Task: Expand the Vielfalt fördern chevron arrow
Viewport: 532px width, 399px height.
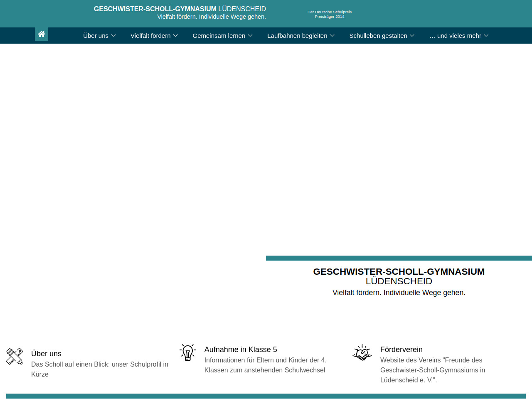Action: 175,36
